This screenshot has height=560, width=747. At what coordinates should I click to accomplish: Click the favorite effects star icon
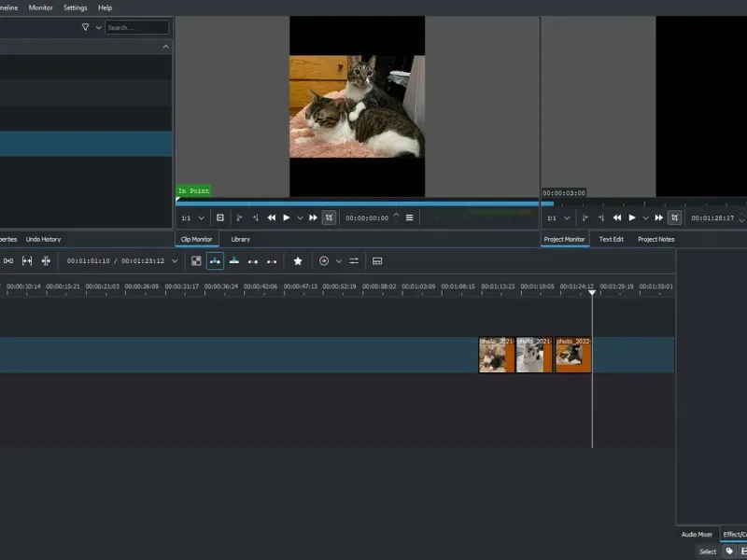[298, 261]
